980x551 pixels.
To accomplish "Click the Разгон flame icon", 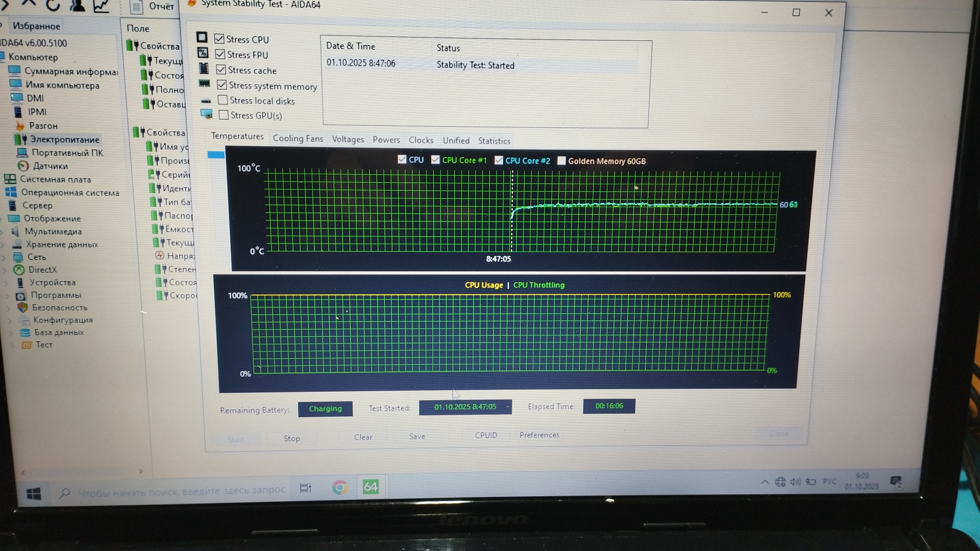I will point(20,126).
